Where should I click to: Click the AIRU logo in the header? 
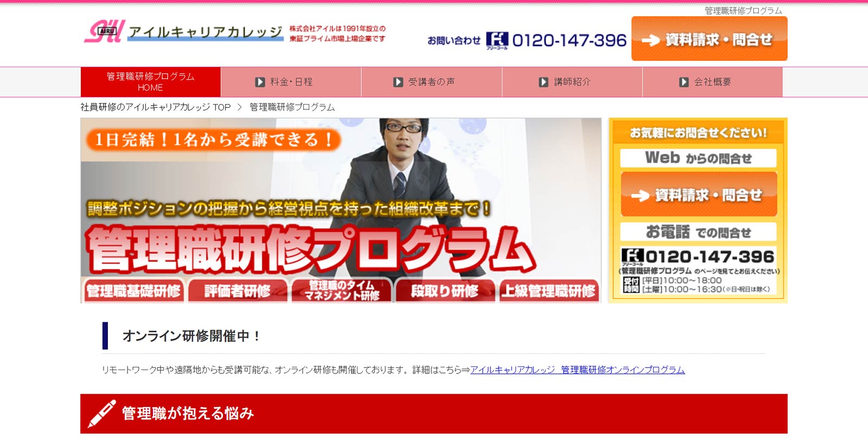104,31
